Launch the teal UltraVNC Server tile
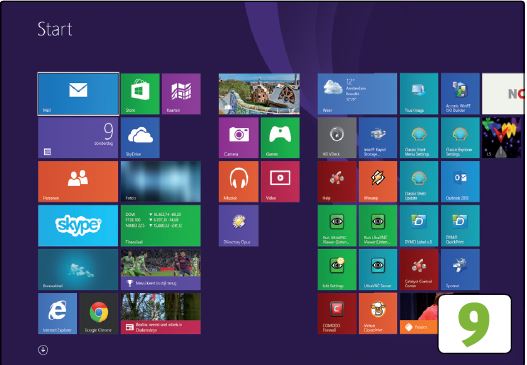 click(x=378, y=269)
